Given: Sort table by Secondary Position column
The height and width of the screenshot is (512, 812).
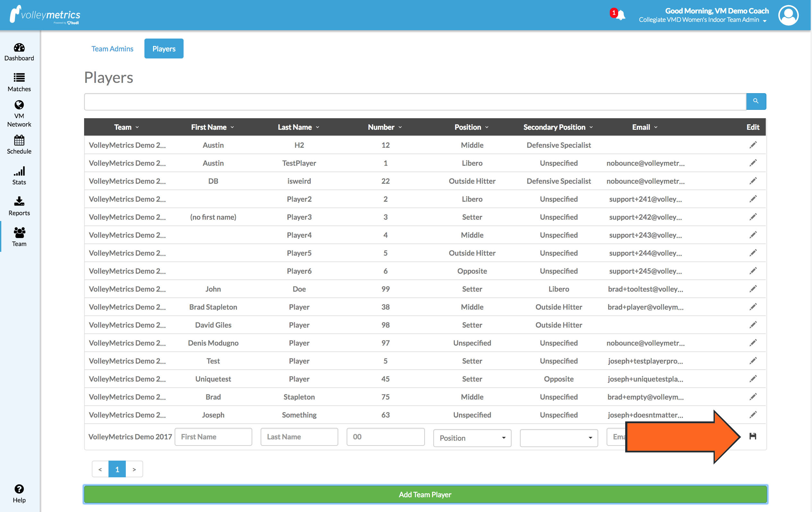Looking at the screenshot, I should 558,127.
